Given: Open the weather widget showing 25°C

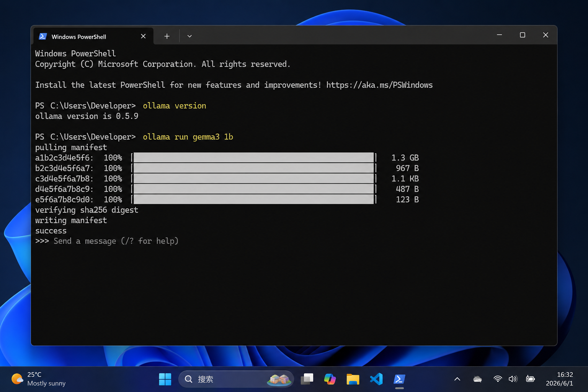Looking at the screenshot, I should coord(39,379).
